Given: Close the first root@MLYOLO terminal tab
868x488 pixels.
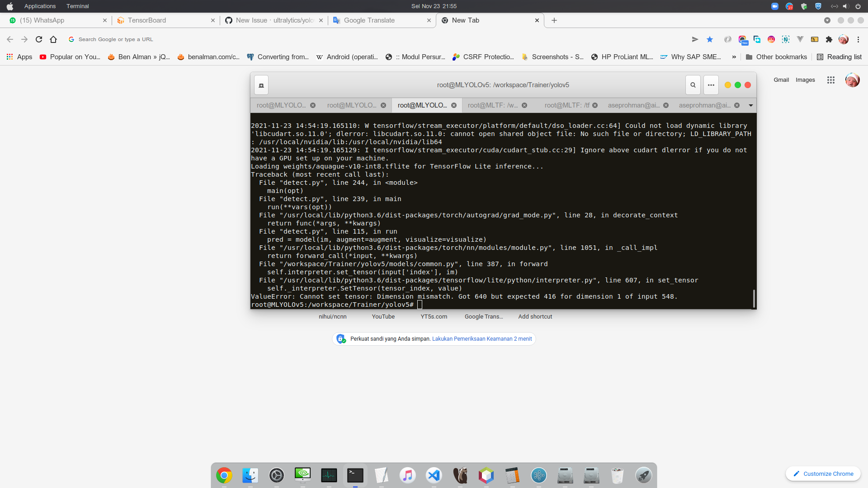Looking at the screenshot, I should click(x=313, y=105).
